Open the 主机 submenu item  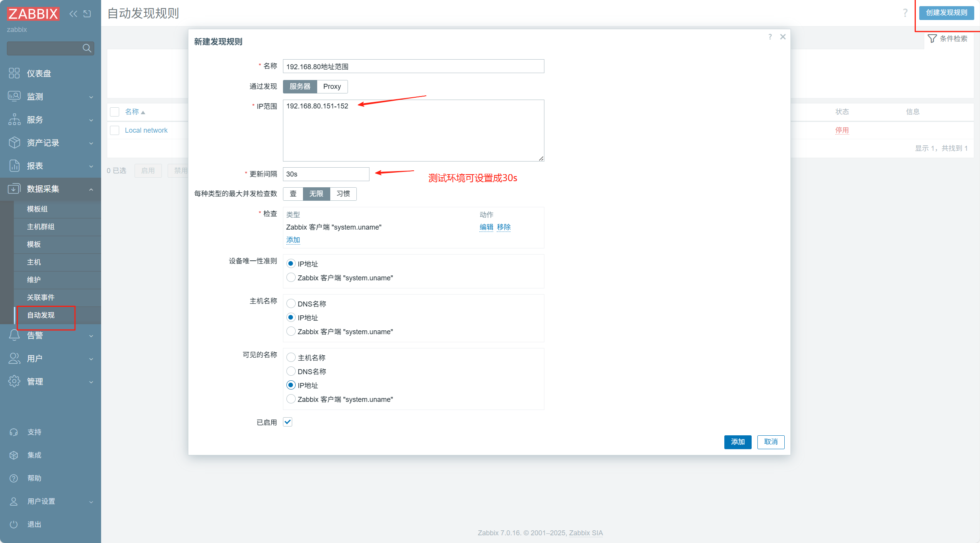coord(57,262)
